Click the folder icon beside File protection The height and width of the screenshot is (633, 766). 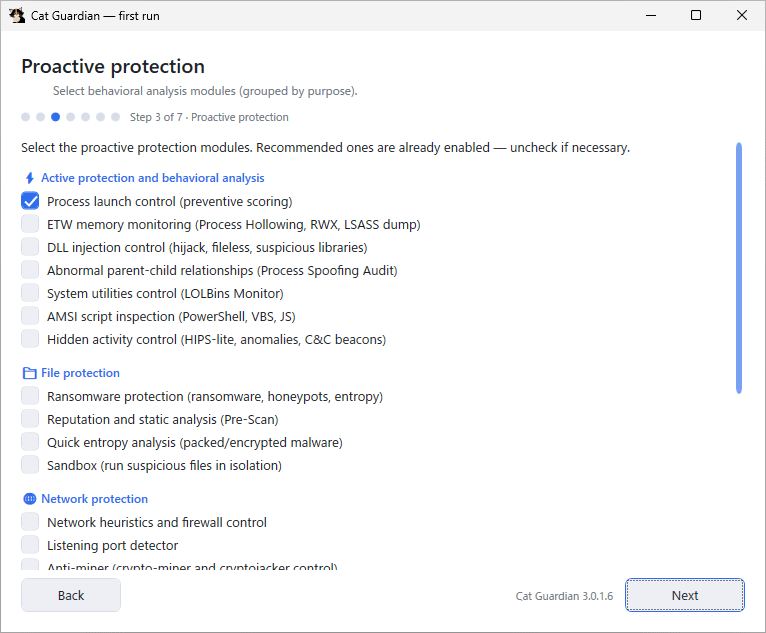30,373
